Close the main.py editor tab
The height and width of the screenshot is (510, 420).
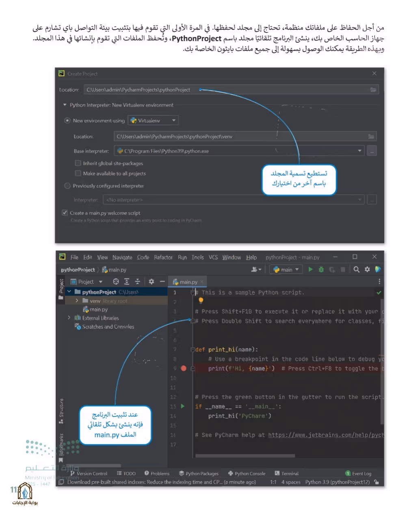click(202, 282)
